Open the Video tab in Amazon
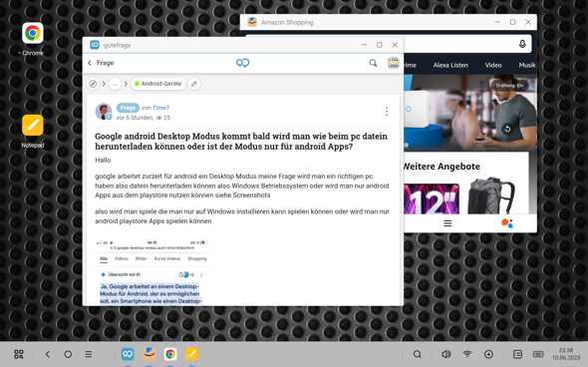This screenshot has width=588, height=367. tap(493, 65)
